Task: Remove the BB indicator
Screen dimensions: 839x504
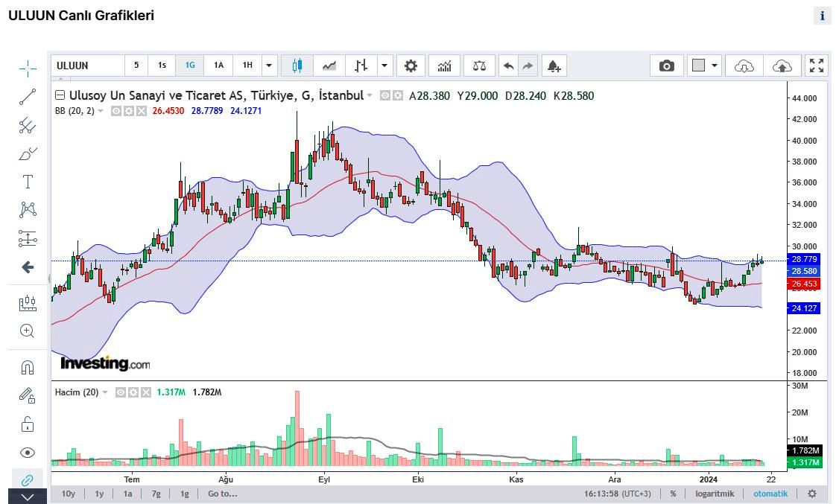Action: (x=141, y=111)
